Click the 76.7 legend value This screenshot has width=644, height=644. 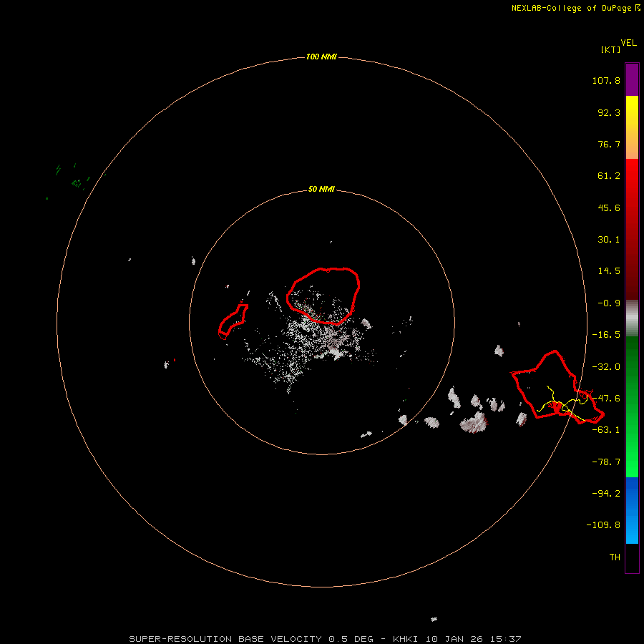click(x=609, y=144)
